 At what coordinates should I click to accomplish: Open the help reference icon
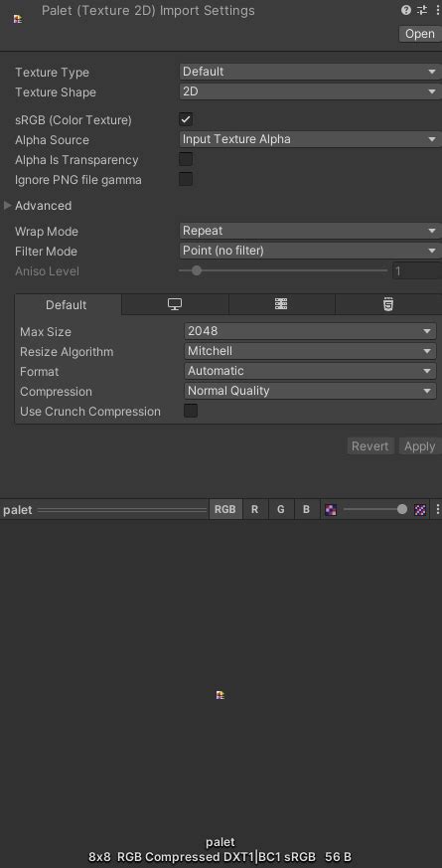click(406, 10)
